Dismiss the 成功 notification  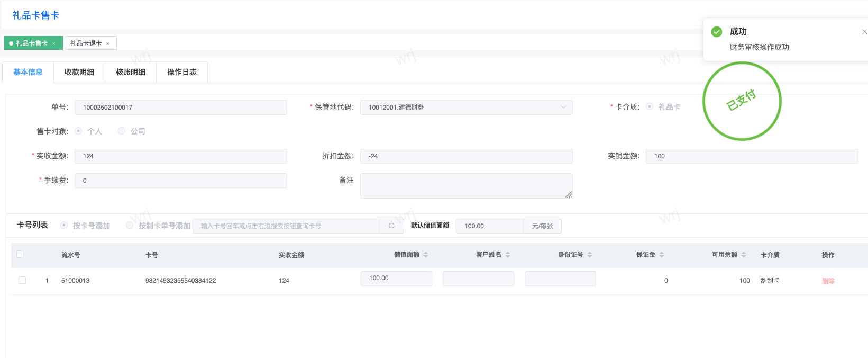click(864, 32)
